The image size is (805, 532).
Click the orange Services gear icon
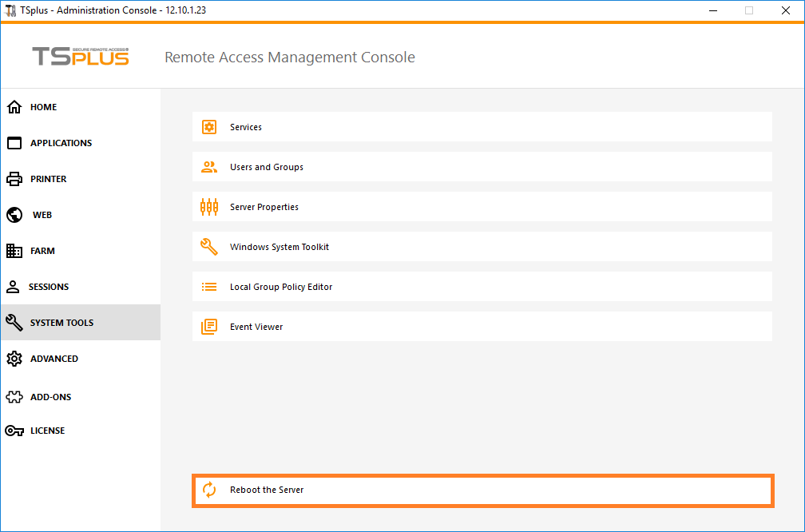point(209,127)
